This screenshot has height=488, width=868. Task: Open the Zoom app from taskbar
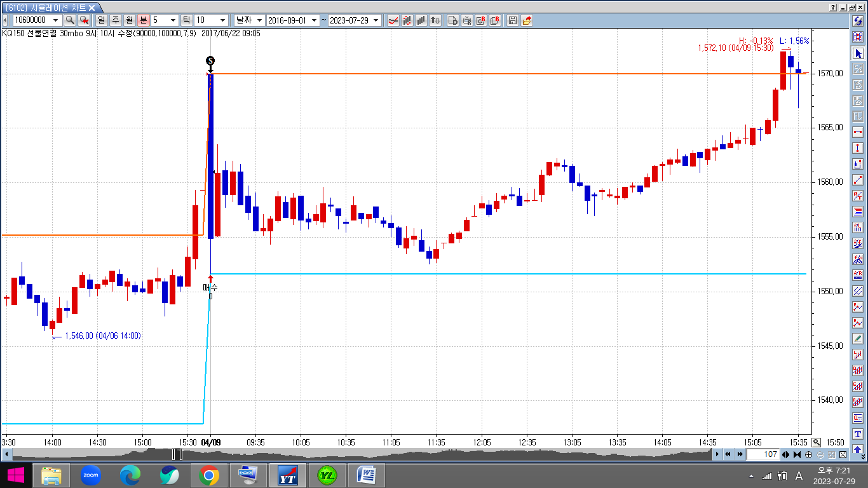click(x=91, y=475)
